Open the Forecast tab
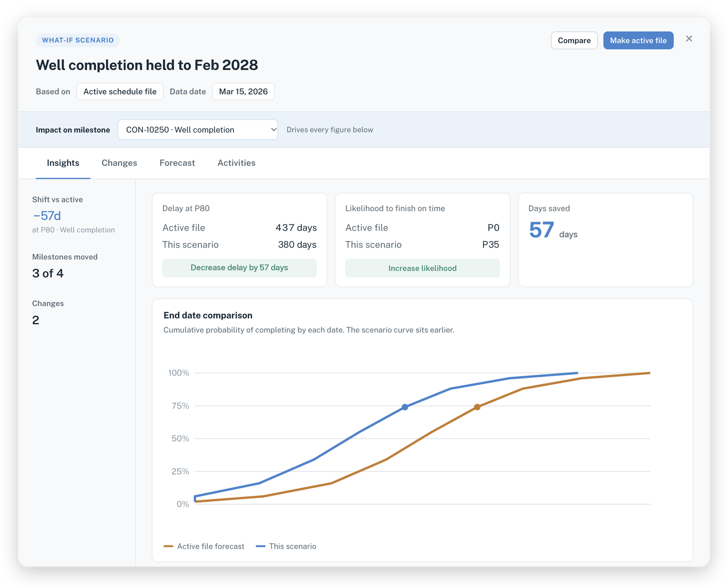728x585 pixels. (x=177, y=163)
